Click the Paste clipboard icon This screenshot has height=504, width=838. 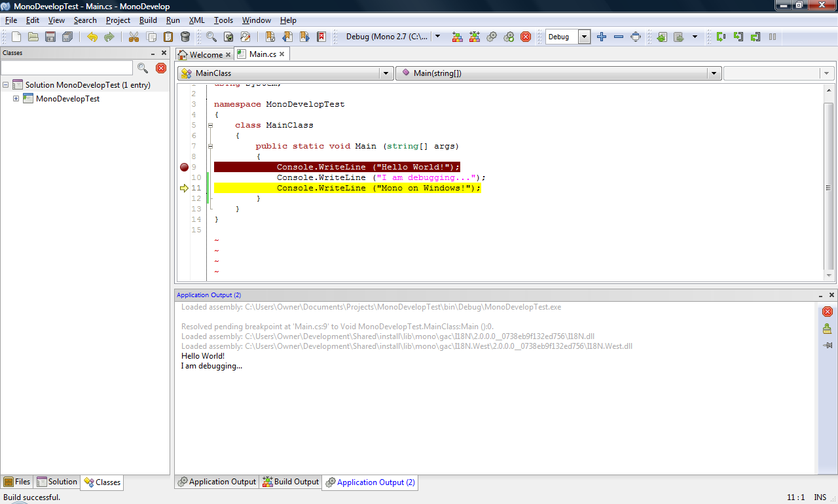(x=168, y=37)
